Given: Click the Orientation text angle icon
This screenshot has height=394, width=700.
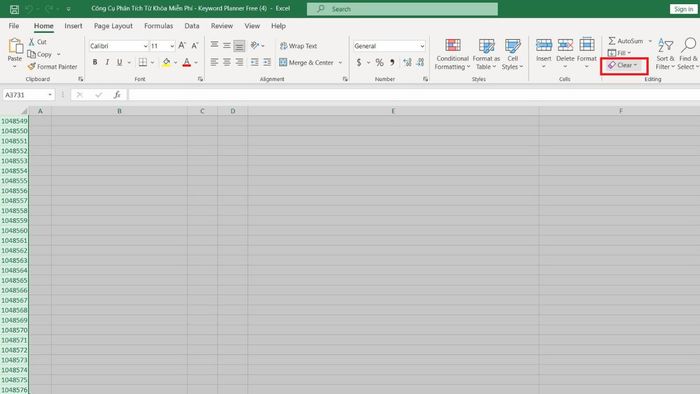Looking at the screenshot, I should pos(255,46).
